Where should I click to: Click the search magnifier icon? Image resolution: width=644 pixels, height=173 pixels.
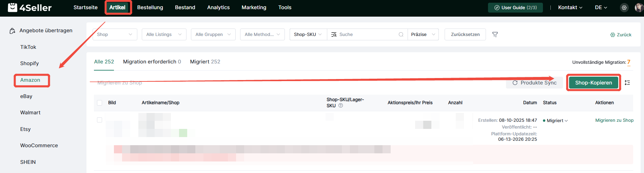[401, 35]
